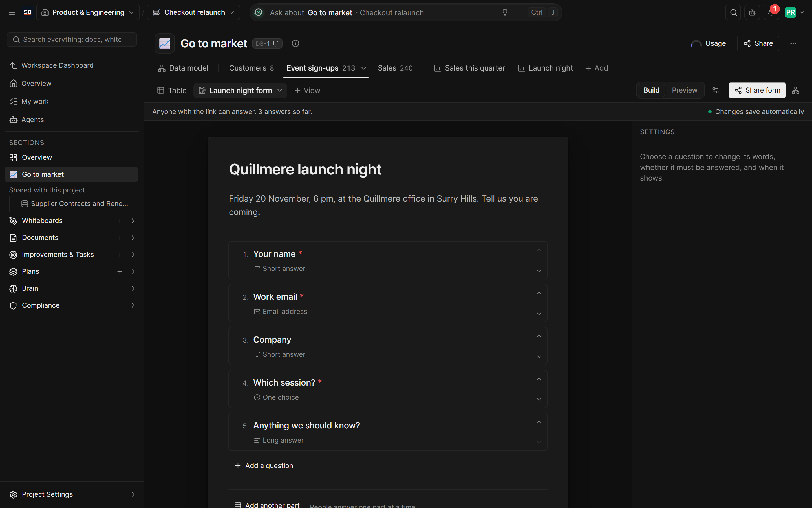Click the global search magnifier icon
The image size is (812, 508).
point(734,12)
